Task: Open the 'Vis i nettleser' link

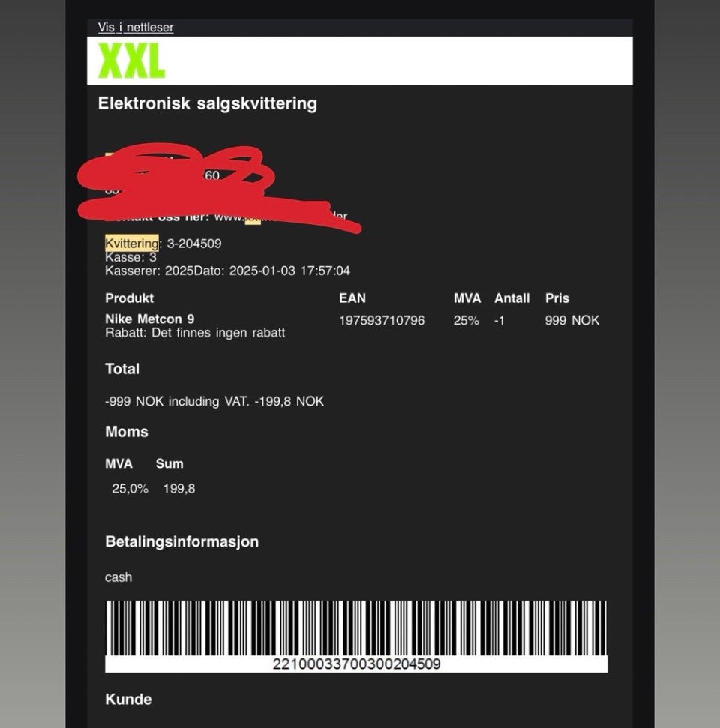Action: [136, 28]
